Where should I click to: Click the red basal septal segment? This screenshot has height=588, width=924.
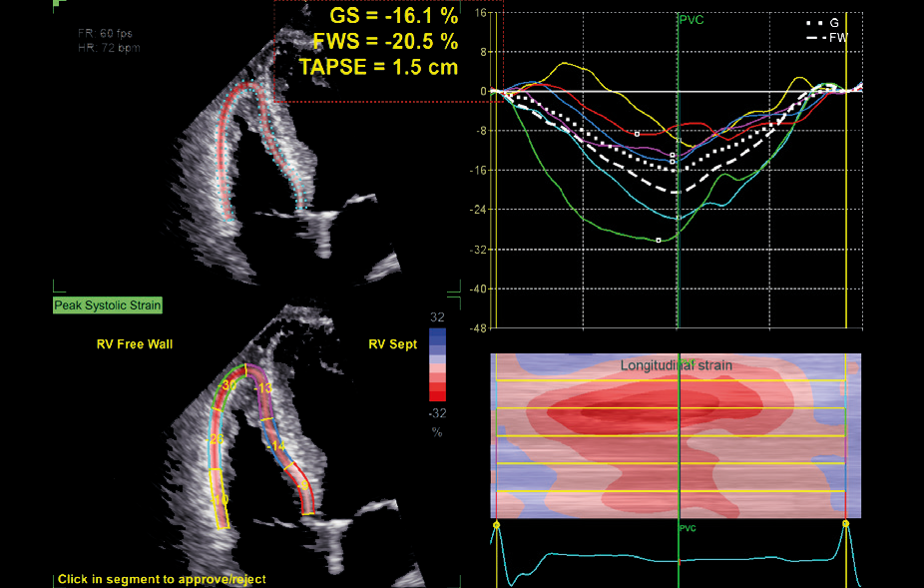302,487
